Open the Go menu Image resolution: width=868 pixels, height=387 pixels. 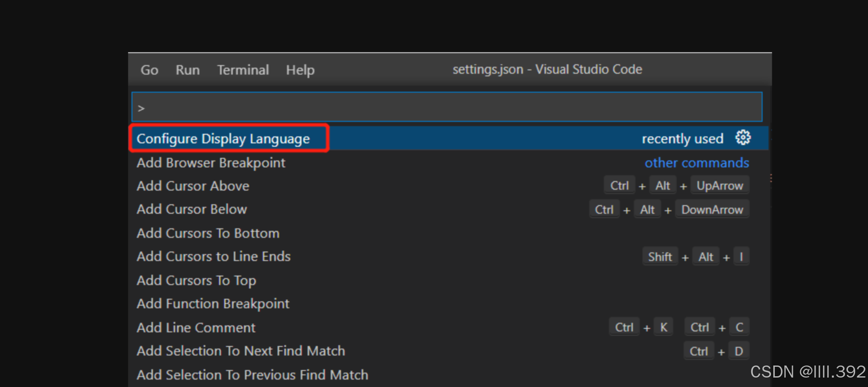[149, 70]
